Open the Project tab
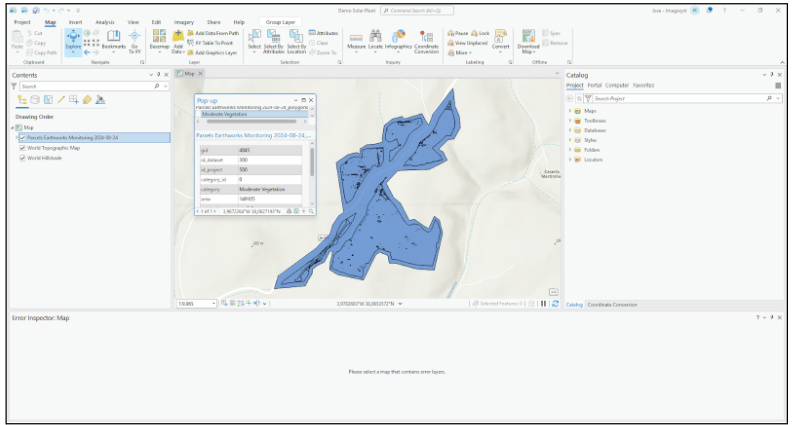The image size is (797, 425). (x=22, y=22)
